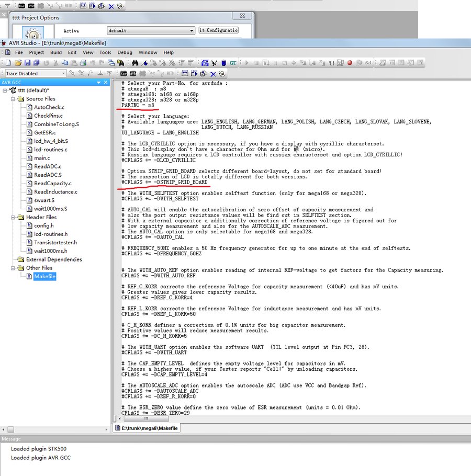Viewport: 471px width, 476px height.
Task: Click the Save disk icon
Action: [x=27, y=63]
